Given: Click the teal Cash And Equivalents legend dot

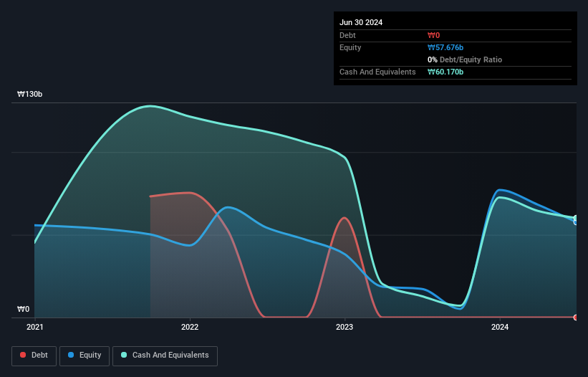Looking at the screenshot, I should 124,355.
